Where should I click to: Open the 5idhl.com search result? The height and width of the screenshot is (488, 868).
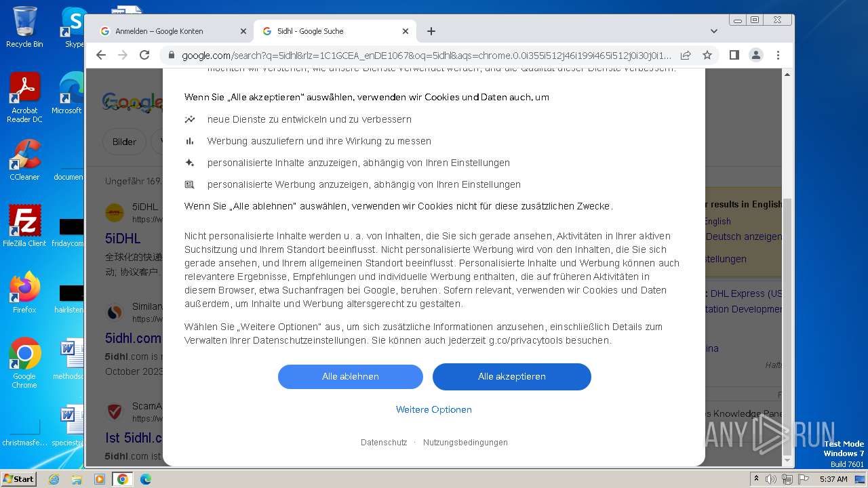134,338
